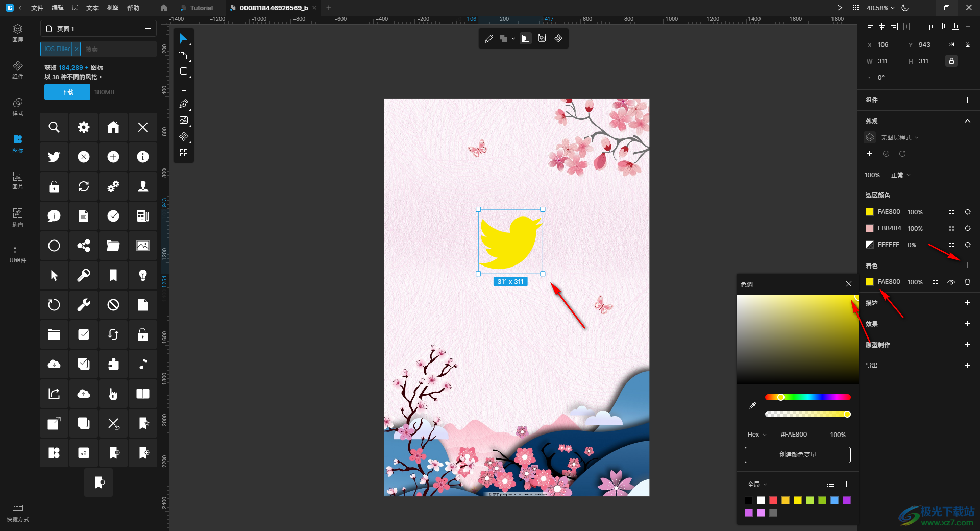
Task: Select the Rectangle shape tool
Action: click(183, 71)
